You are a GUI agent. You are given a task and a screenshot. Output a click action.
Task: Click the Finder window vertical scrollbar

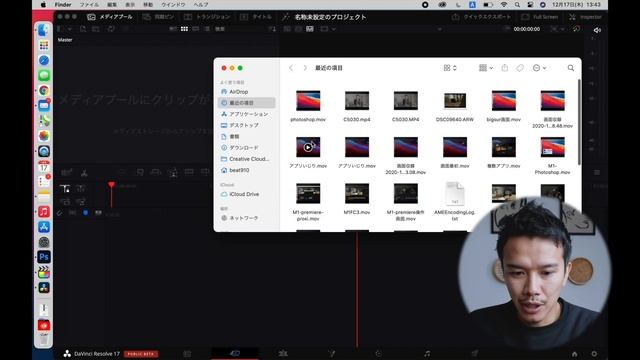[579, 122]
